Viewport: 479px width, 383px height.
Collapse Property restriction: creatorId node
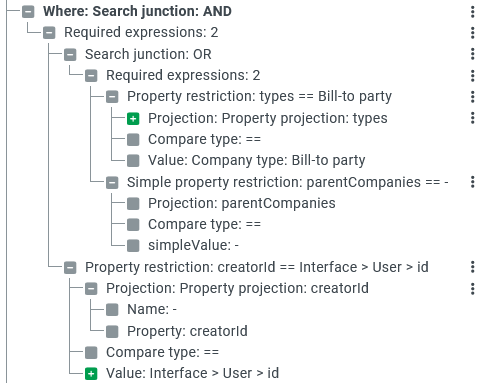pyautogui.click(x=70, y=268)
